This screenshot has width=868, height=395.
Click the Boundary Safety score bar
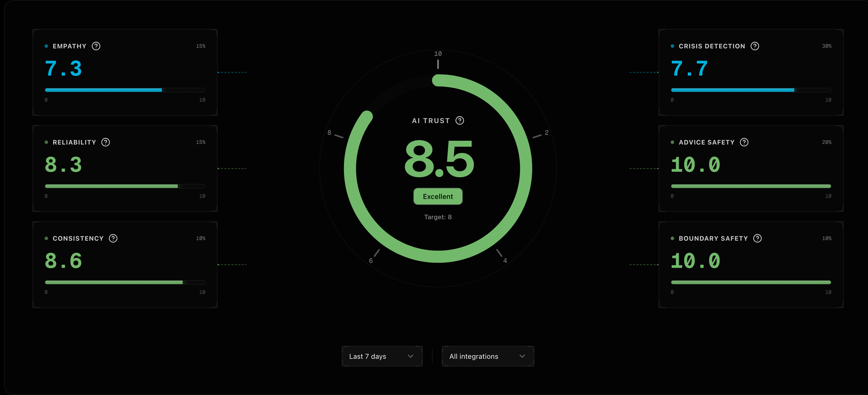[x=751, y=282]
